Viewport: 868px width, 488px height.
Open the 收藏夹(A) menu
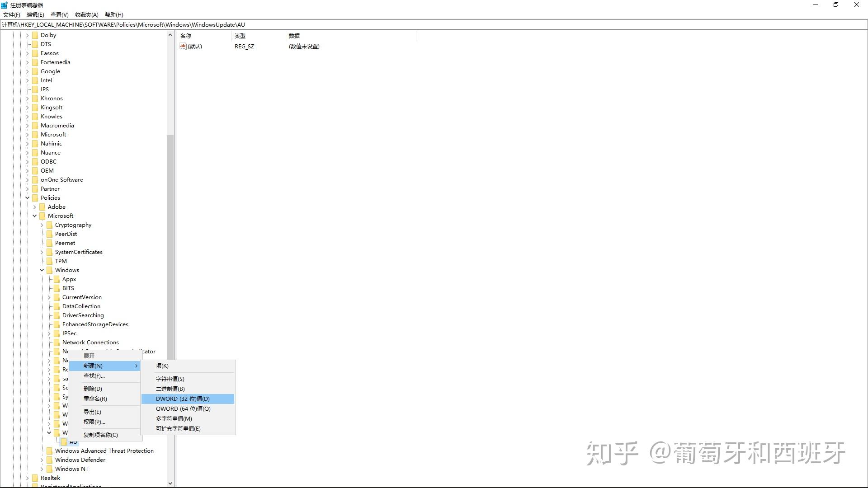click(86, 14)
